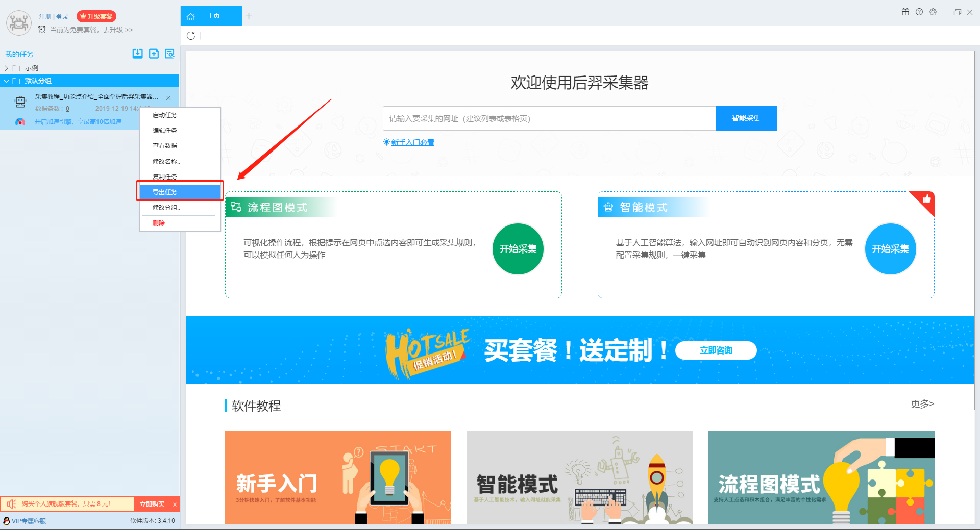Screen dimensions: 980x530
Task: Switch to the 主页 tab
Action: click(211, 16)
